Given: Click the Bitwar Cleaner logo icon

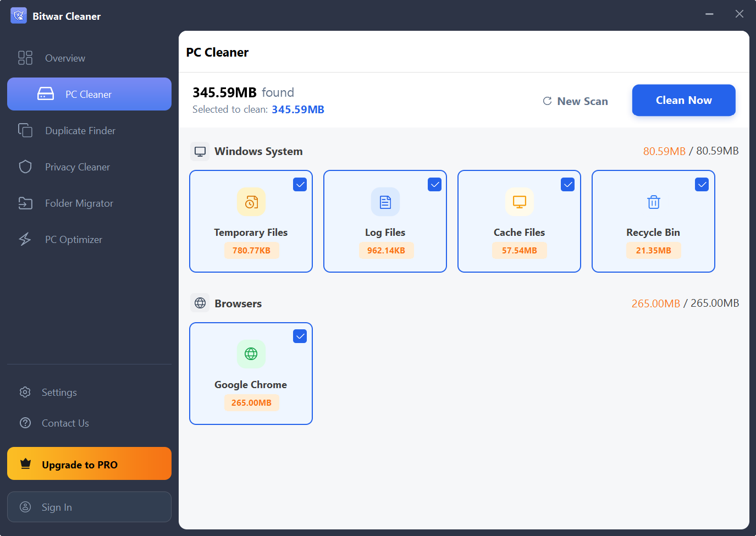Looking at the screenshot, I should (19, 15).
